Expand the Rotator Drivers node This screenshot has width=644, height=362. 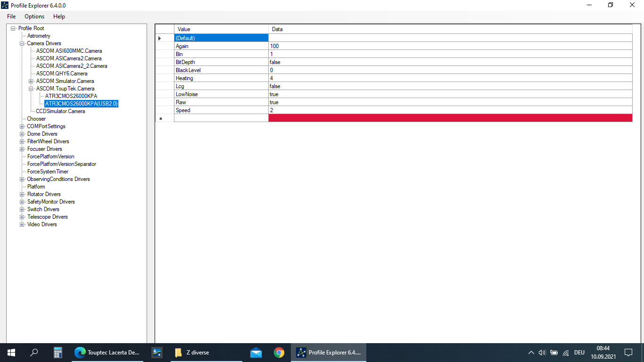click(22, 194)
